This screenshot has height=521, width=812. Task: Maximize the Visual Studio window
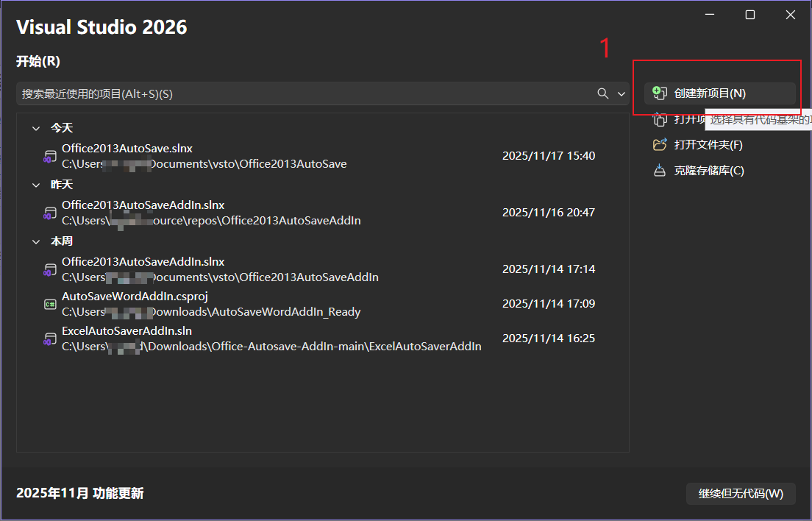tap(749, 15)
